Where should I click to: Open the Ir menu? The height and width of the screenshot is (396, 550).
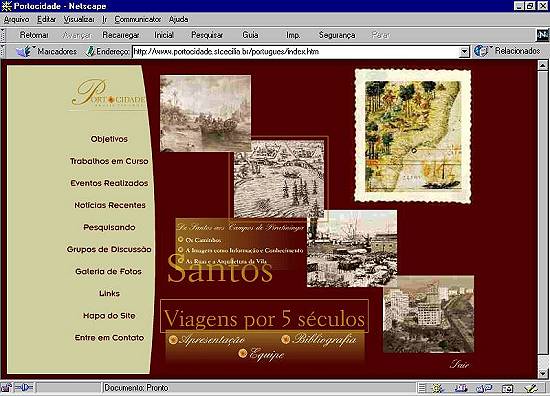[105, 19]
